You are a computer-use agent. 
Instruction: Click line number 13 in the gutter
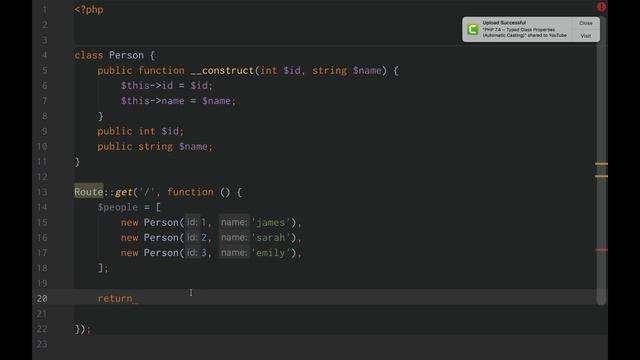coord(42,192)
